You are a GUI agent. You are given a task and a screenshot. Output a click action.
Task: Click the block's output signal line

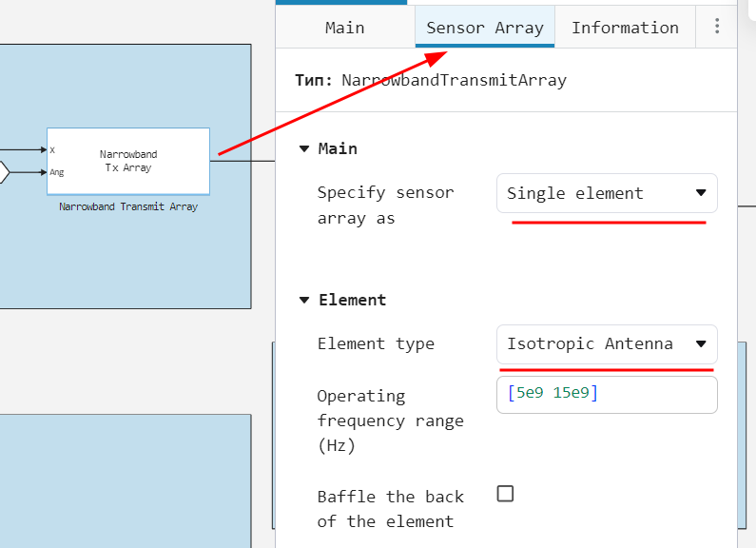pos(242,161)
